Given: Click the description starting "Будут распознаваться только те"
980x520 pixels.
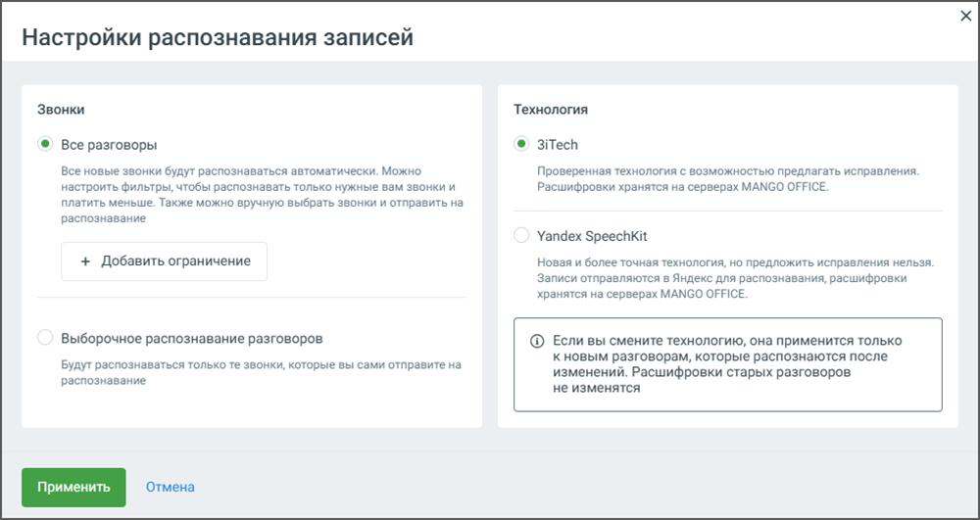Looking at the screenshot, I should (x=262, y=373).
